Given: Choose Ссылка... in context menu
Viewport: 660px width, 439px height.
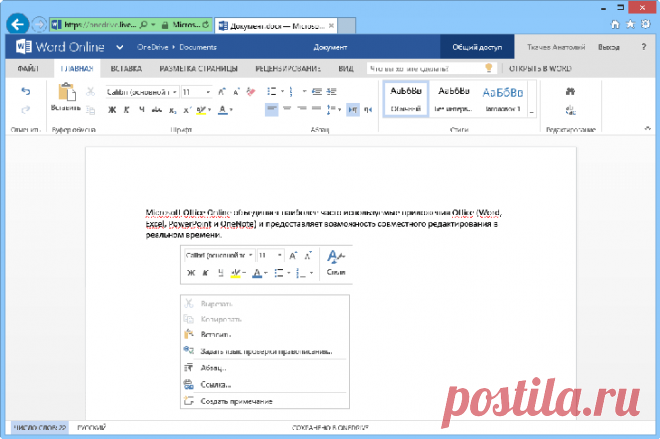Looking at the screenshot, I should point(265,384).
